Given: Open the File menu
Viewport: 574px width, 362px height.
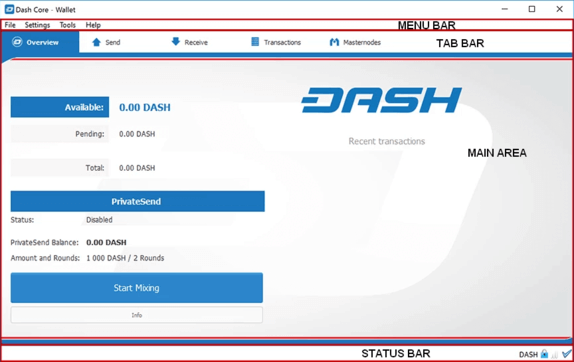Looking at the screenshot, I should 10,25.
